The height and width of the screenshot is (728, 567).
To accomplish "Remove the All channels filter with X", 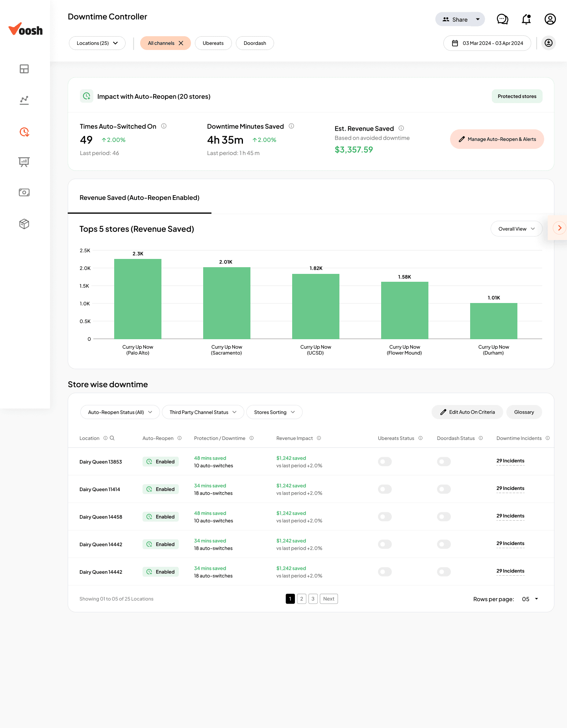I will point(181,43).
